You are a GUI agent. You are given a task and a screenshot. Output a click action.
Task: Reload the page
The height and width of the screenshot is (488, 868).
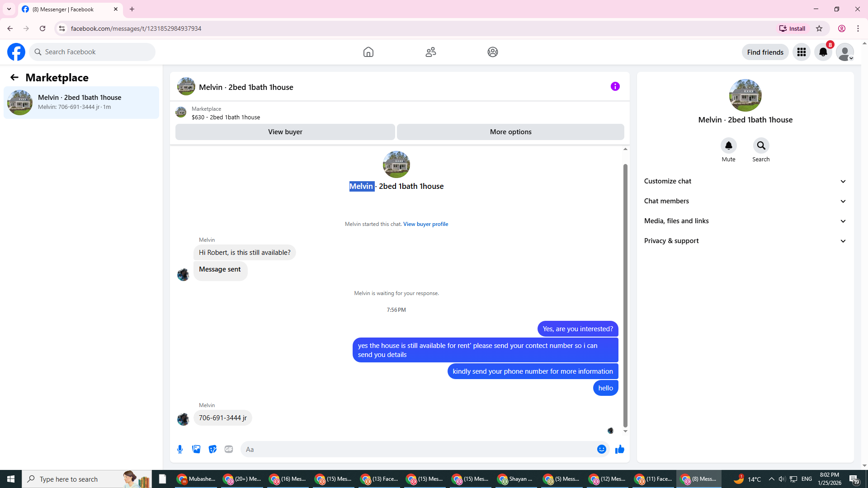coord(42,28)
